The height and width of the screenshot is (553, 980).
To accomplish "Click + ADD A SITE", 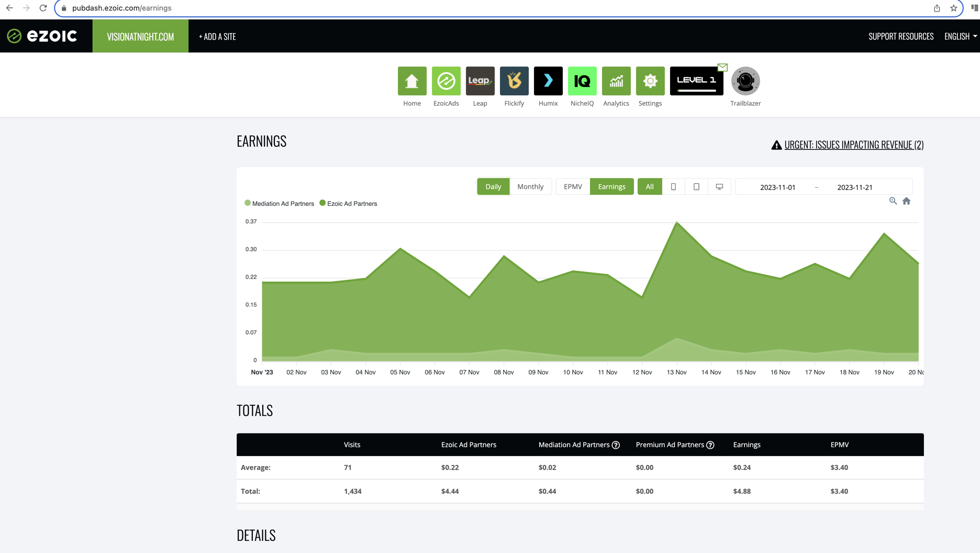I will 217,36.
